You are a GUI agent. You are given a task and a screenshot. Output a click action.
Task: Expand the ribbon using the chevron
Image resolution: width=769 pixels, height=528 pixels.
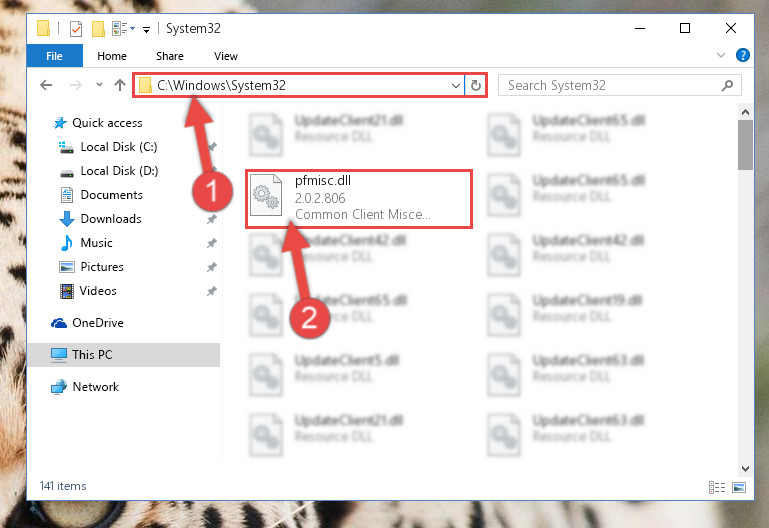point(720,55)
